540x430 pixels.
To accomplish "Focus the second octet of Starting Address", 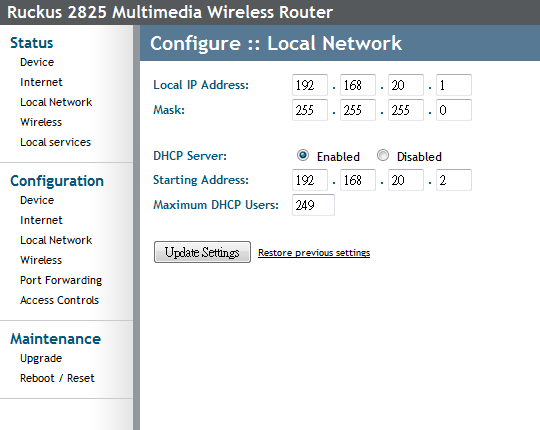I will pos(358,180).
